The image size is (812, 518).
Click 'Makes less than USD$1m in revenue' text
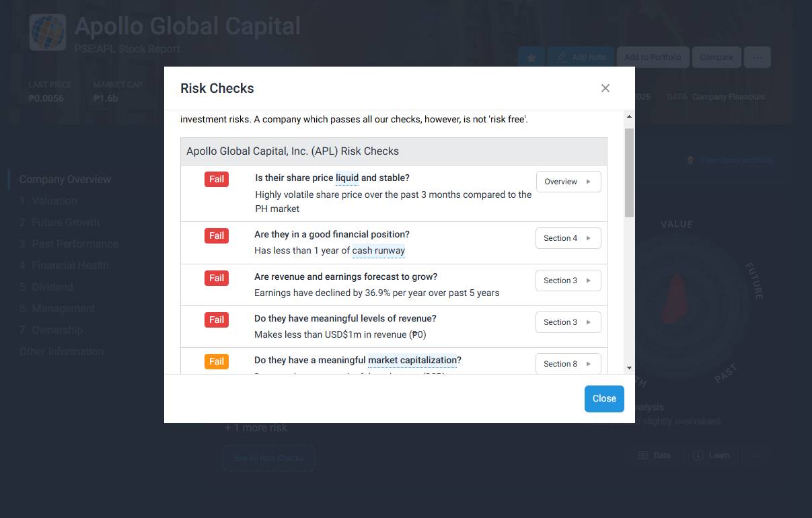pos(340,335)
